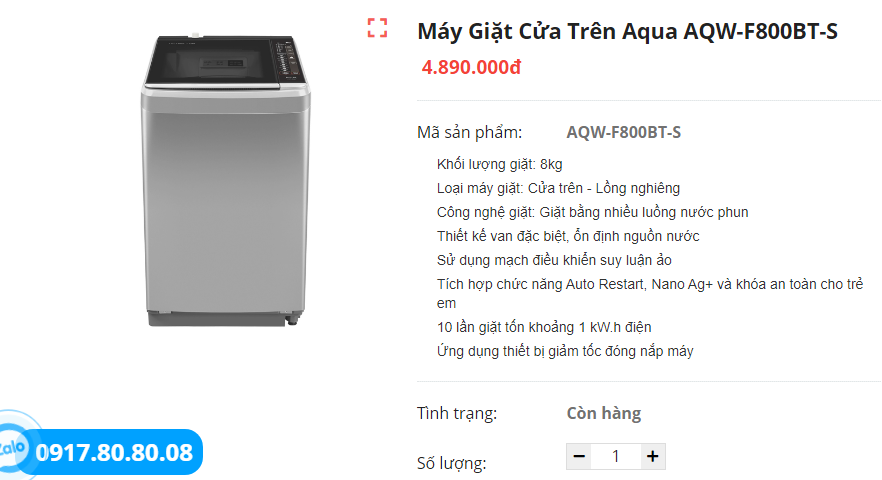Select the product code AQW-F800BT-S value
The height and width of the screenshot is (480, 882).
(623, 132)
